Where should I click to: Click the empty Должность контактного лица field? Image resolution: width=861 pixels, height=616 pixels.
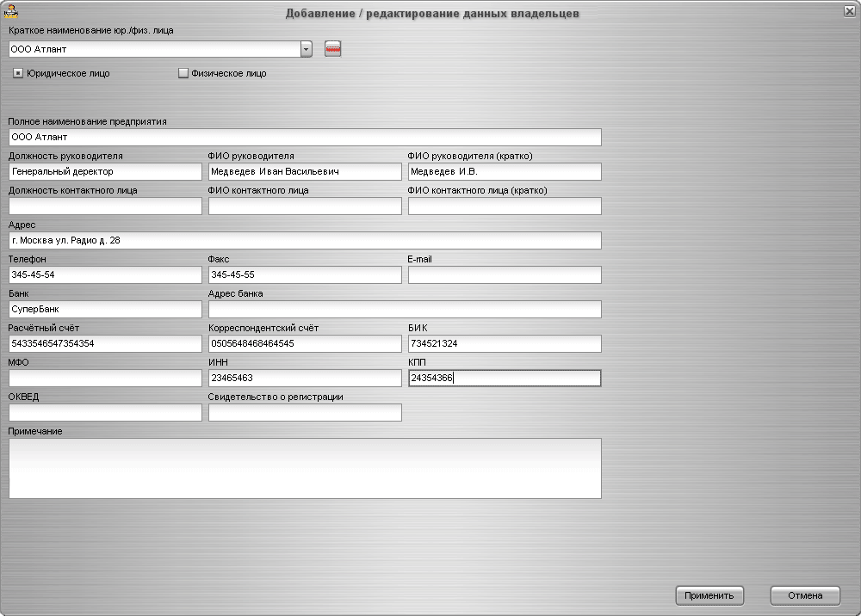105,206
